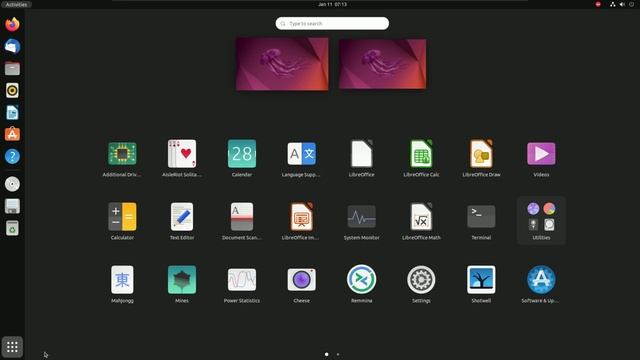The width and height of the screenshot is (640, 360).
Task: Open the Utilities app folder
Action: coord(541,221)
